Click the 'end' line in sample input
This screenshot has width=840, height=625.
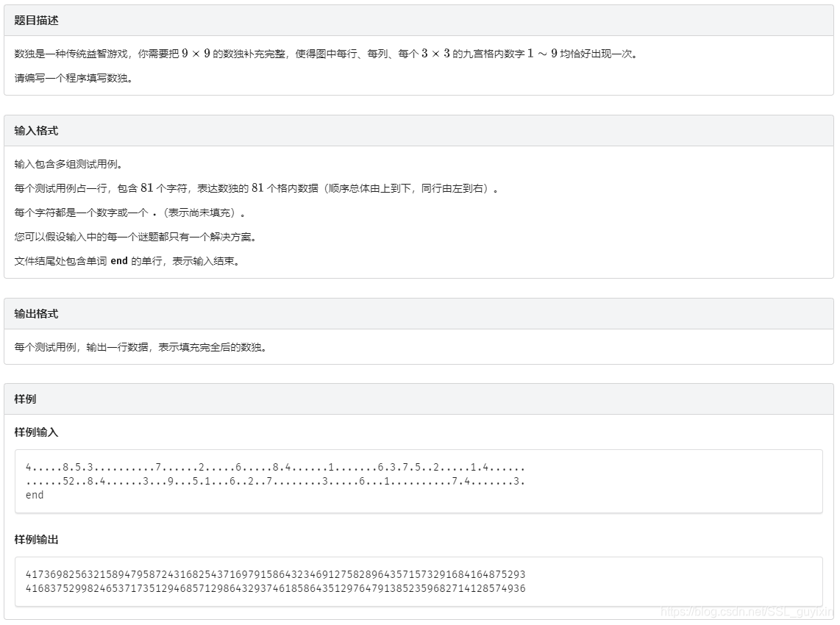(35, 495)
